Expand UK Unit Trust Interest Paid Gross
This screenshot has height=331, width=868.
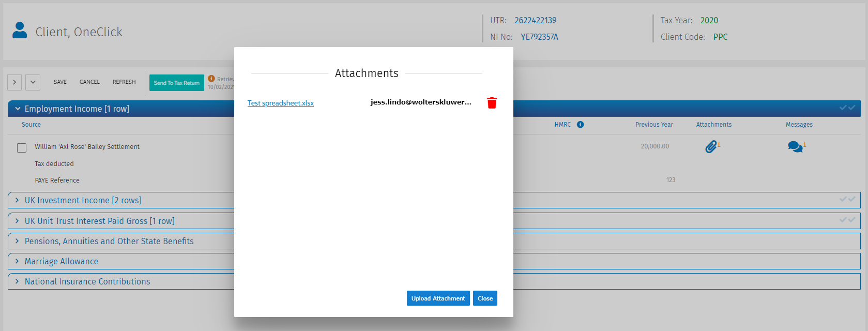coord(17,221)
